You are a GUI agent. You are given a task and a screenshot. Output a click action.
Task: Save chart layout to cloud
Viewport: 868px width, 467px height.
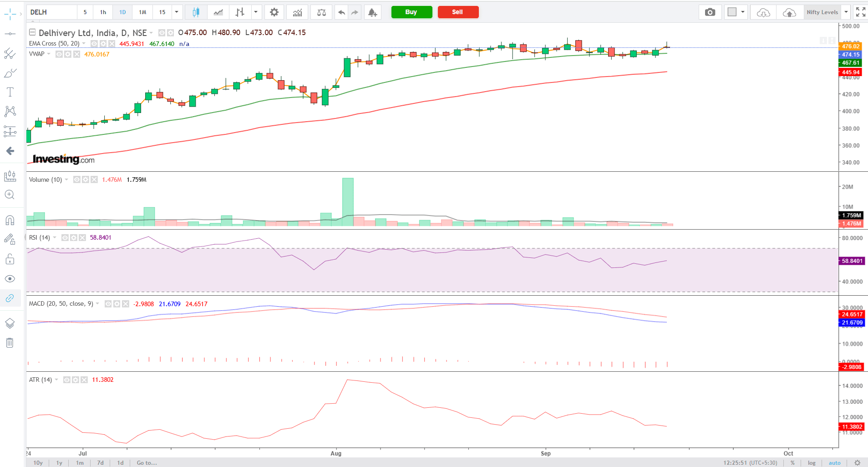(x=789, y=12)
